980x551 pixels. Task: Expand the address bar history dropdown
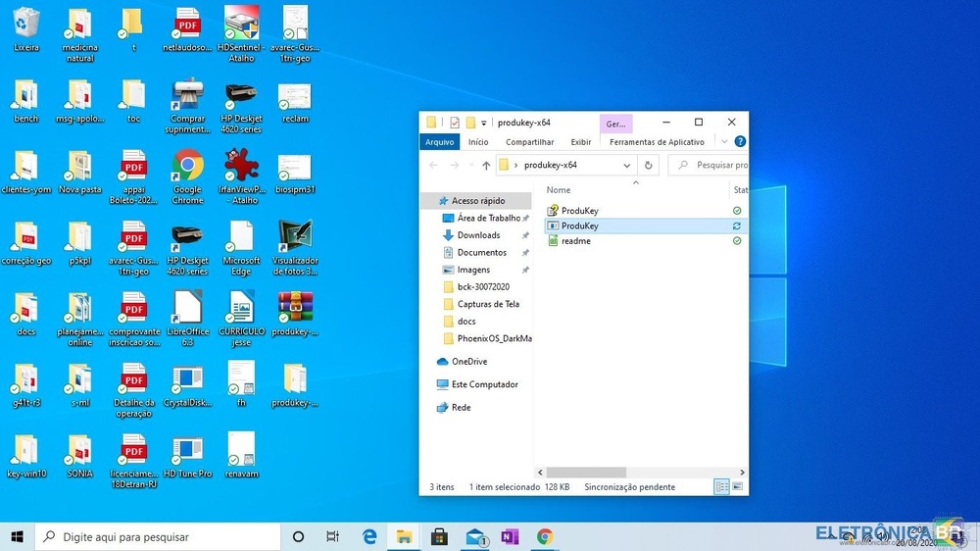[627, 166]
